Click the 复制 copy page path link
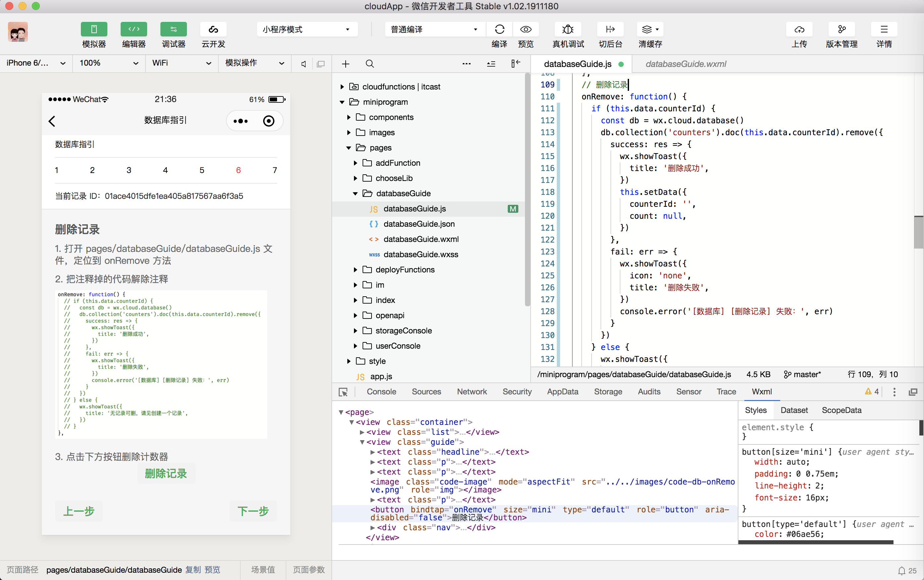 click(x=193, y=570)
